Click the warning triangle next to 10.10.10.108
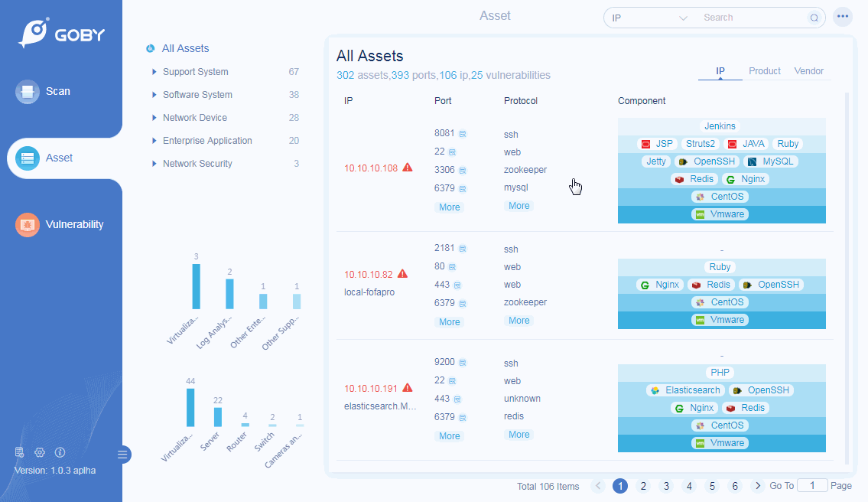 (x=408, y=168)
